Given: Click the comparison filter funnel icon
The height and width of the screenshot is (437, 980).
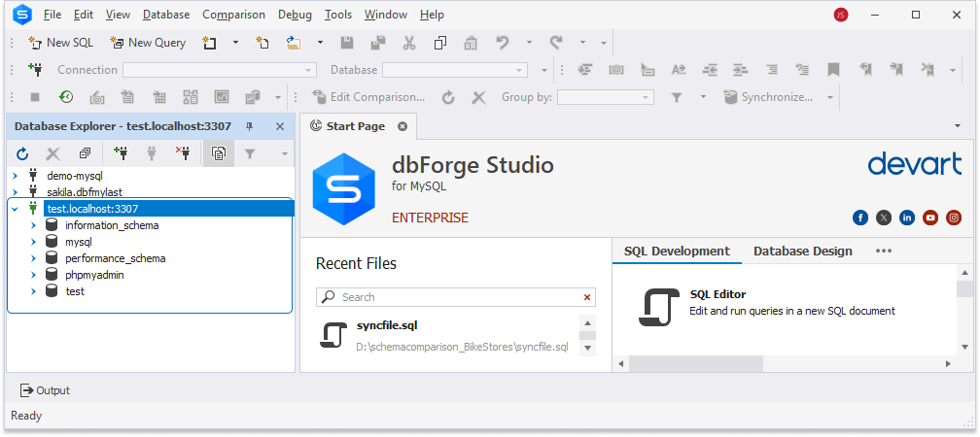Looking at the screenshot, I should 677,97.
